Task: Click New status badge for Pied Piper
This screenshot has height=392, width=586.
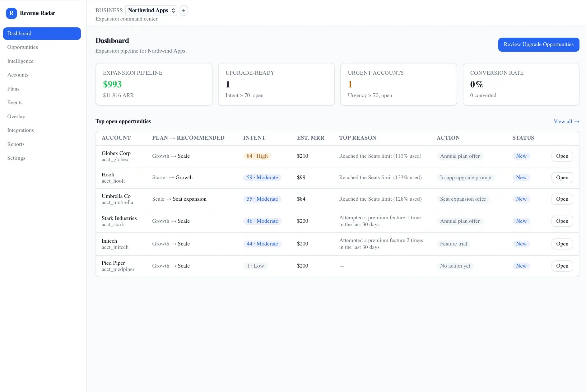Action: point(521,266)
